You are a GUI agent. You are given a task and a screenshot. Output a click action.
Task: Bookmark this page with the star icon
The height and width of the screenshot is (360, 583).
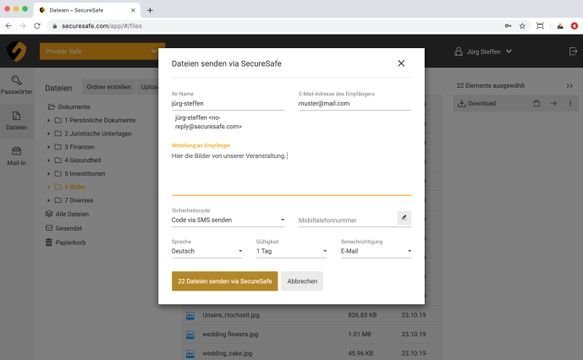point(522,26)
